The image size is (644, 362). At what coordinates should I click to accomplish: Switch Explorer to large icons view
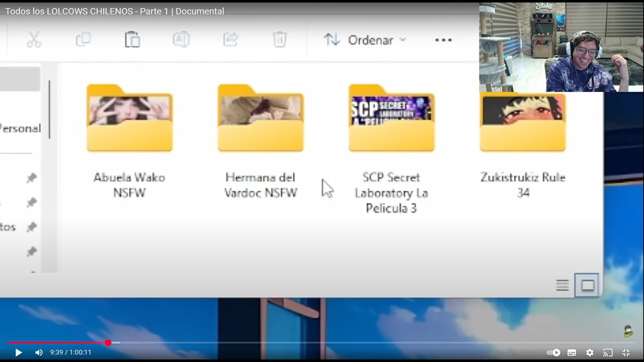pyautogui.click(x=587, y=286)
